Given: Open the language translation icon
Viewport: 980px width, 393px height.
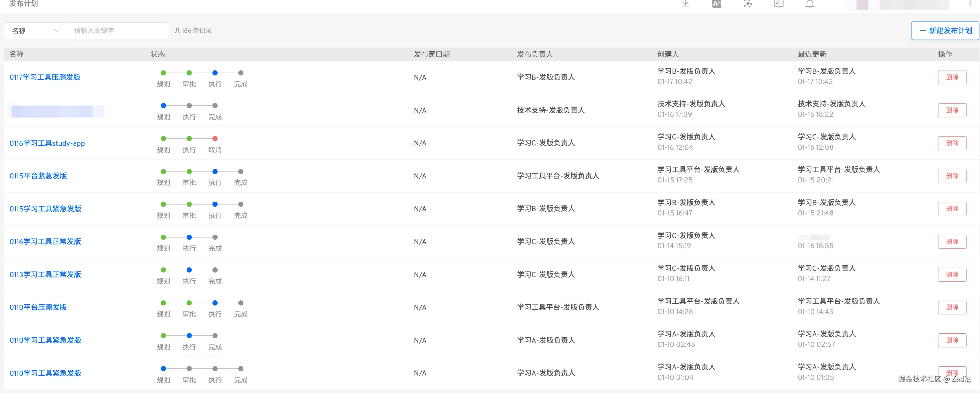Looking at the screenshot, I should [716, 4].
